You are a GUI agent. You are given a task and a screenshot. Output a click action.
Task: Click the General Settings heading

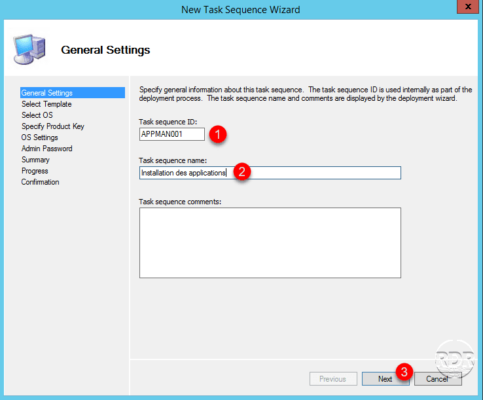tap(105, 50)
